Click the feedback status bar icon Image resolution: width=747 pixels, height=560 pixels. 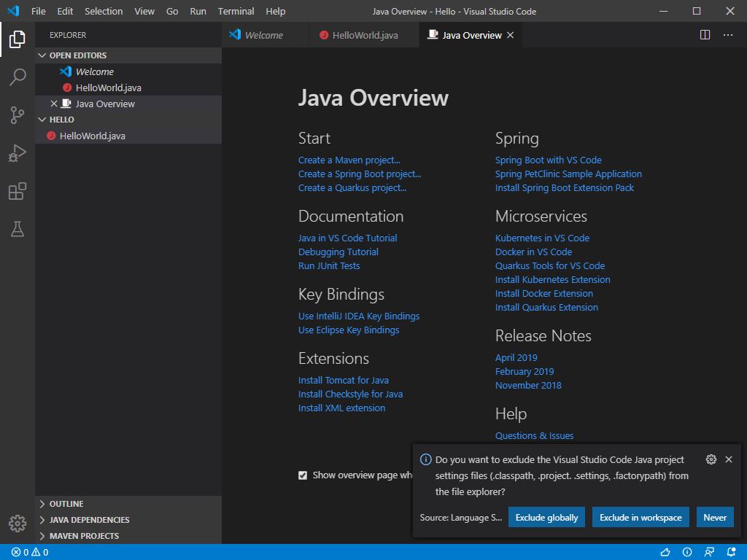709,553
